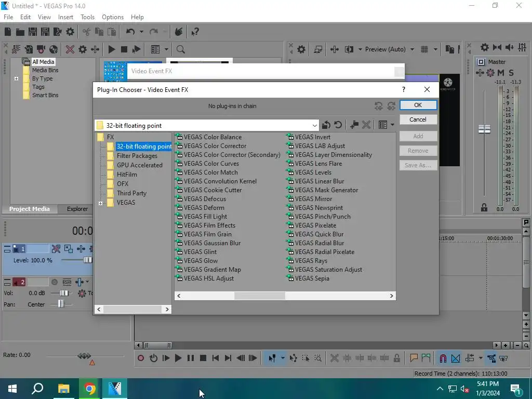This screenshot has height=399, width=532.
Task: Switch to the Explorer tab
Action: pos(77,209)
